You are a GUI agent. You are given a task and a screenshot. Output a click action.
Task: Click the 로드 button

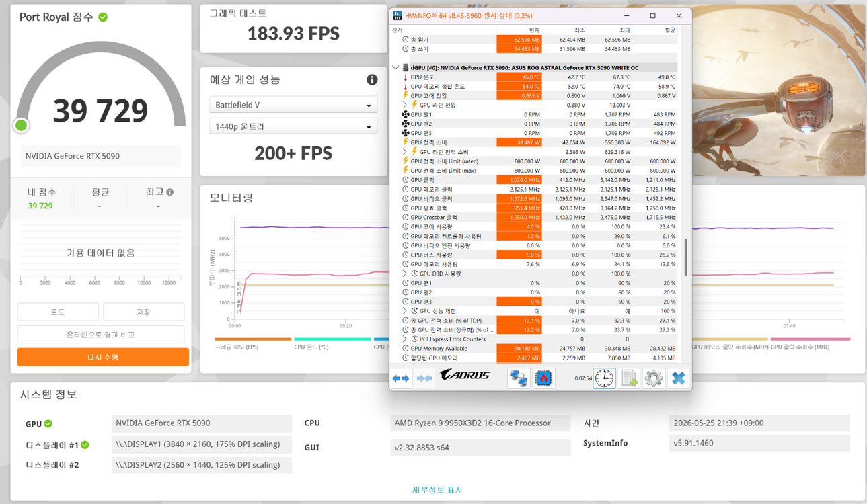coord(58,312)
